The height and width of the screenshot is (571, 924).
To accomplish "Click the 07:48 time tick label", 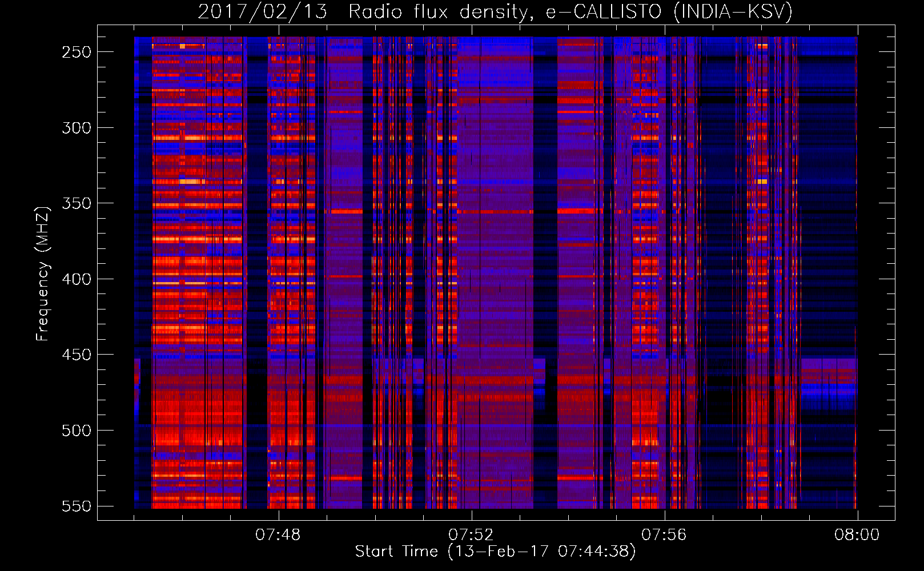I will click(x=278, y=535).
